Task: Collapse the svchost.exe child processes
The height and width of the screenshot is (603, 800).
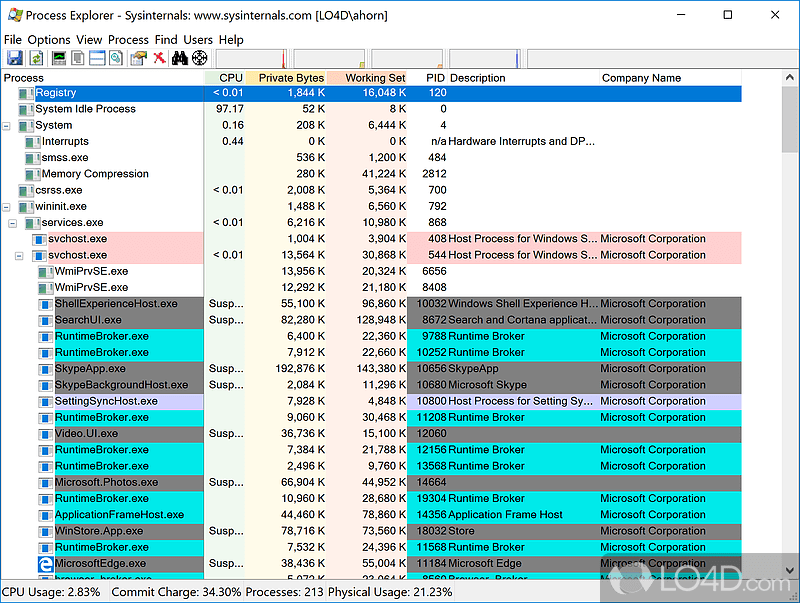Action: (x=20, y=255)
